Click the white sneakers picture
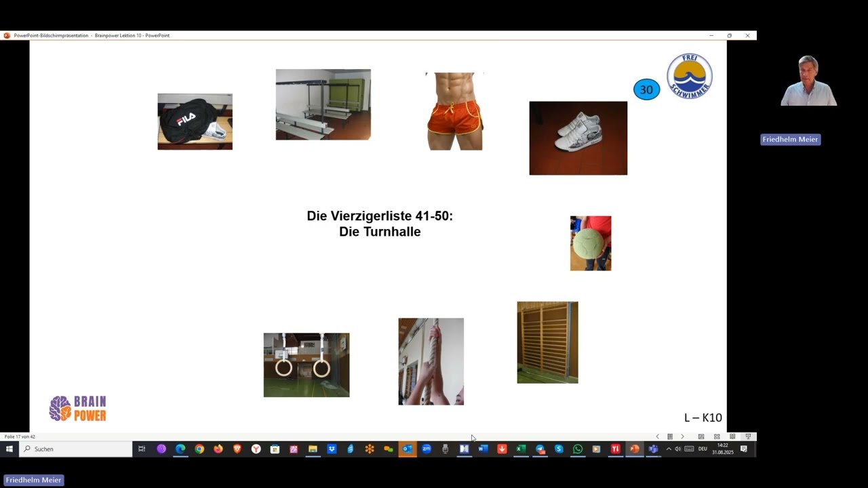The width and height of the screenshot is (868, 488). [578, 138]
